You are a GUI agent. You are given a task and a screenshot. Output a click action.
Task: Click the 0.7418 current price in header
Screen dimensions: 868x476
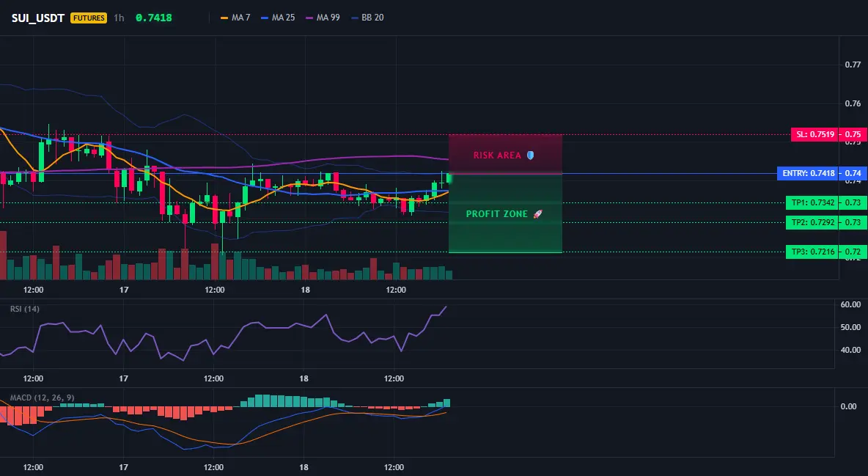click(154, 18)
